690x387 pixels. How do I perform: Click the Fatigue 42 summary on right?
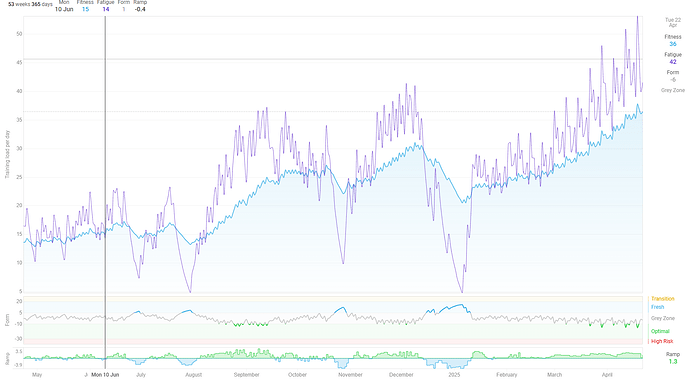pos(672,58)
